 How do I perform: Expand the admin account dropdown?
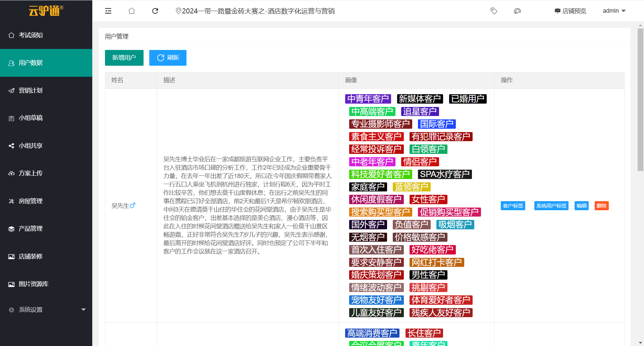(x=614, y=11)
